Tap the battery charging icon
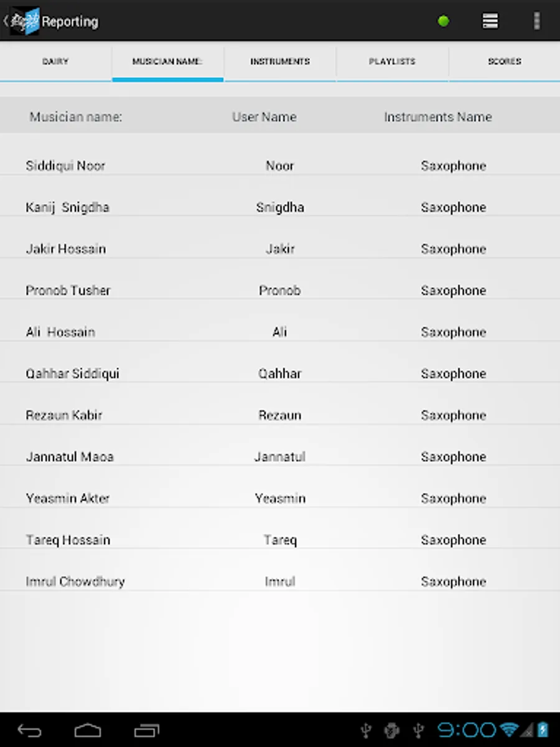The image size is (560, 747). (543, 730)
